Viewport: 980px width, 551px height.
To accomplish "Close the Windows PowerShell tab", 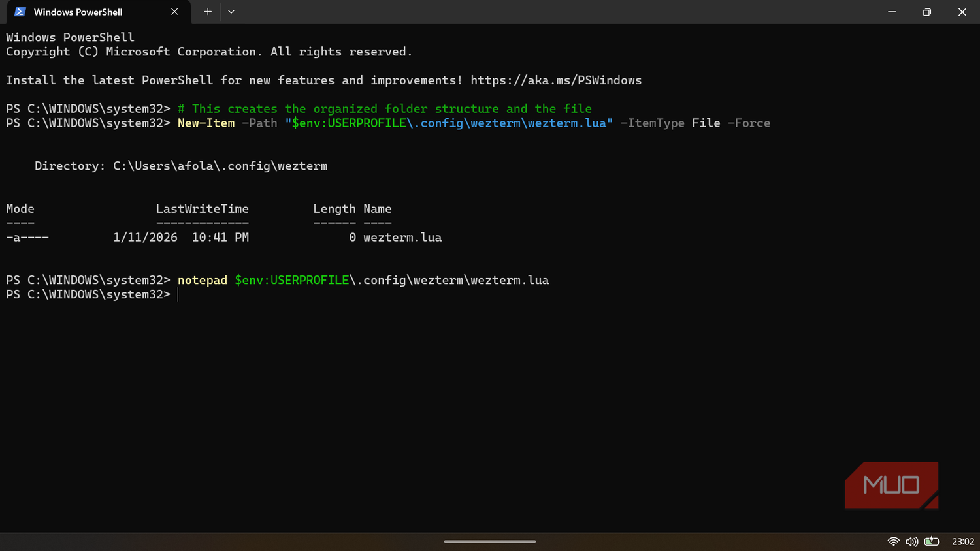I will (174, 12).
